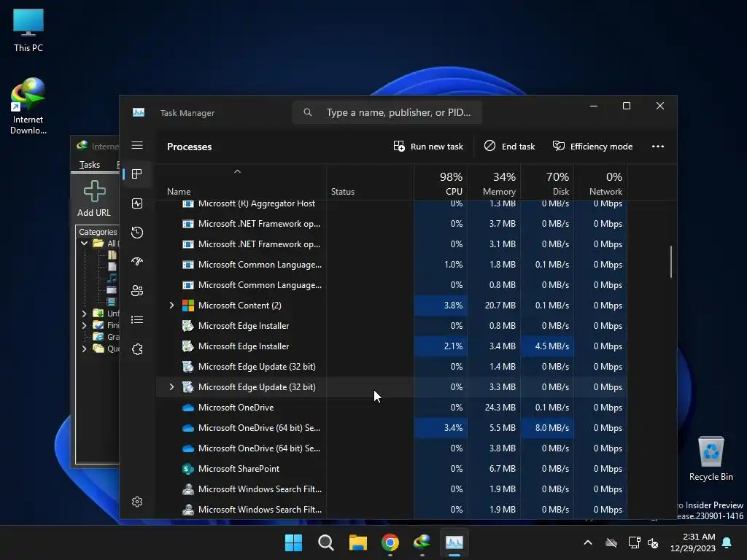Select the 3.8% CPU cell

pyautogui.click(x=441, y=306)
